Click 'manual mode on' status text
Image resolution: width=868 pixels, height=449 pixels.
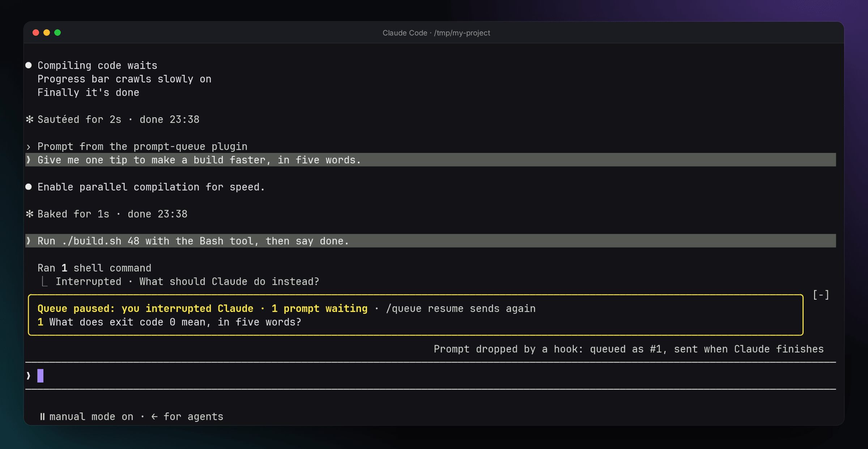pos(91,417)
